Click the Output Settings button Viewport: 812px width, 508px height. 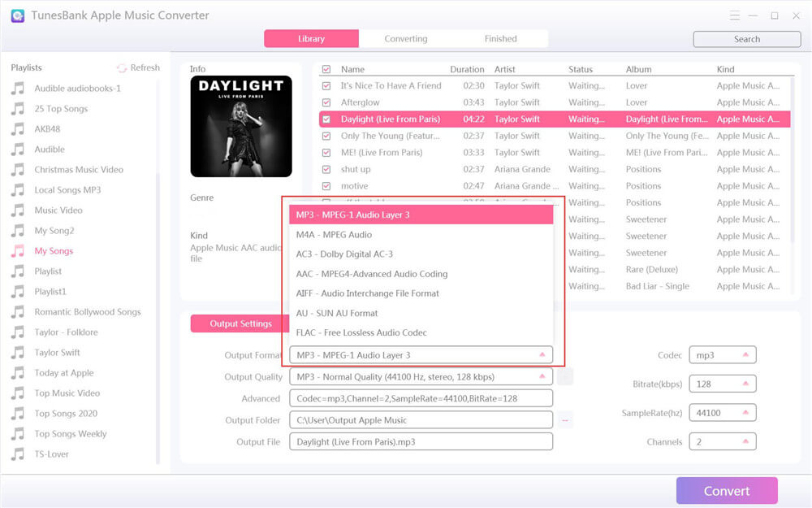point(240,323)
